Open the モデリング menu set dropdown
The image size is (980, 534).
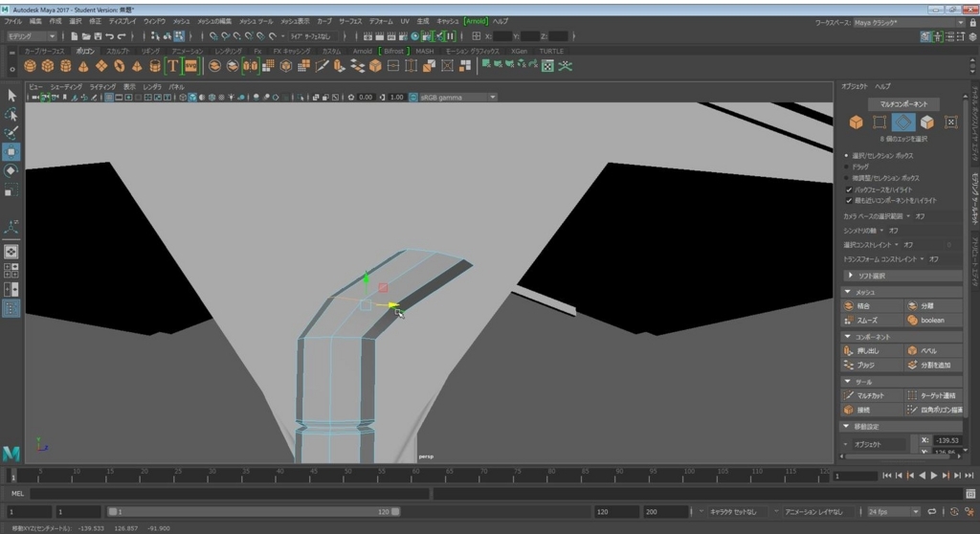click(32, 36)
